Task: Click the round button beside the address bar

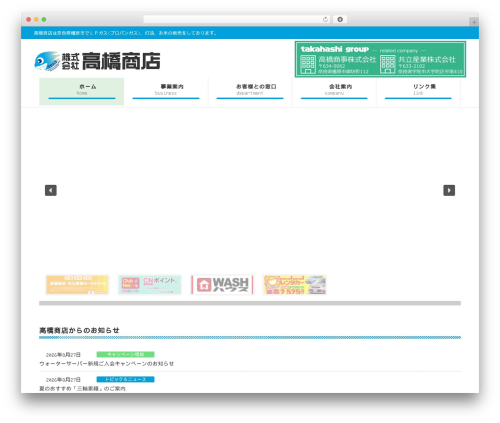Action: (x=340, y=19)
